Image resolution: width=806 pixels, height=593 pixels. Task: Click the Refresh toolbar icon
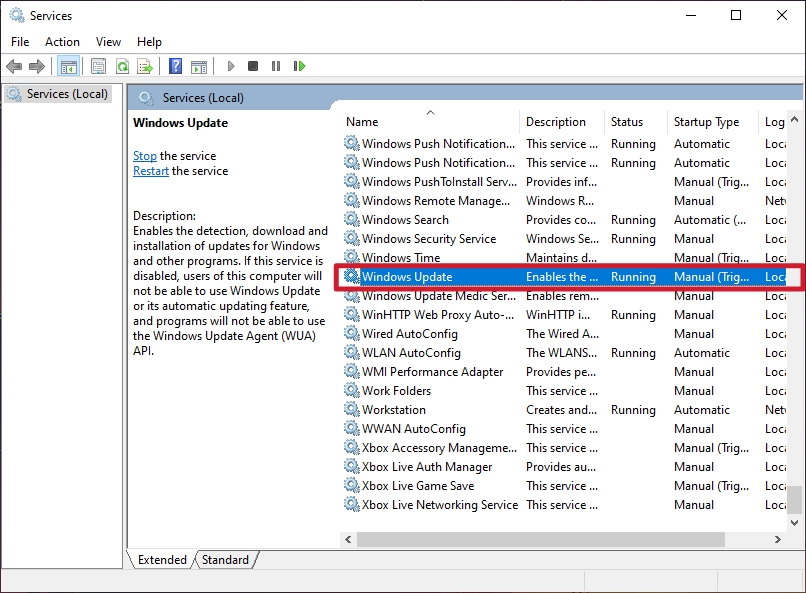122,66
